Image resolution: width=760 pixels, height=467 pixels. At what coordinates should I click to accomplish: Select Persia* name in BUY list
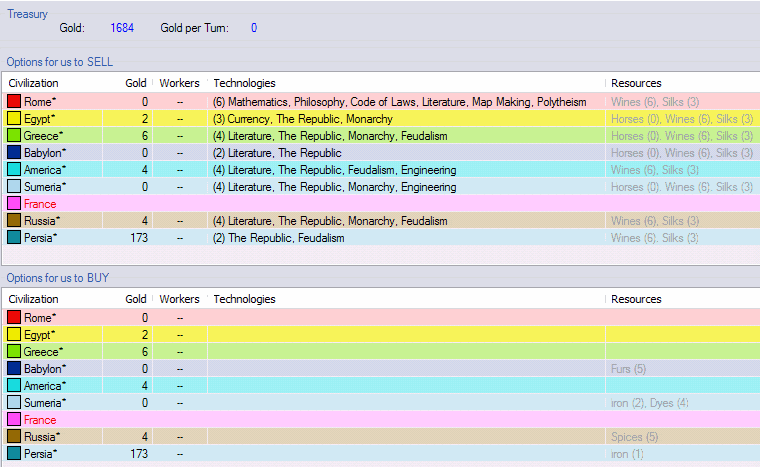41,453
